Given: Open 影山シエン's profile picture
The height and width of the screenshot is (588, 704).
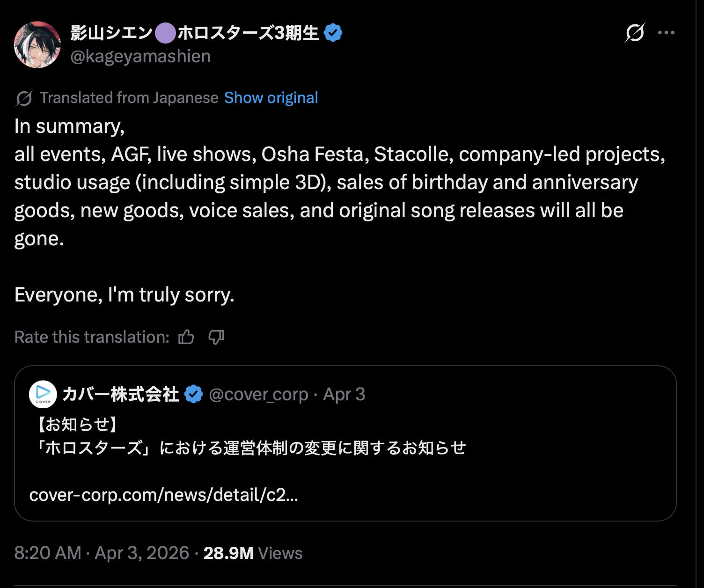Looking at the screenshot, I should (37, 44).
